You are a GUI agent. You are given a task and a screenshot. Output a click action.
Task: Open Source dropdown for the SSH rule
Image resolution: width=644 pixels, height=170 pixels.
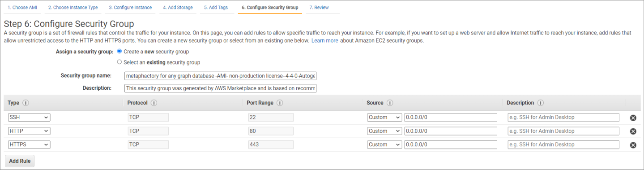point(384,118)
